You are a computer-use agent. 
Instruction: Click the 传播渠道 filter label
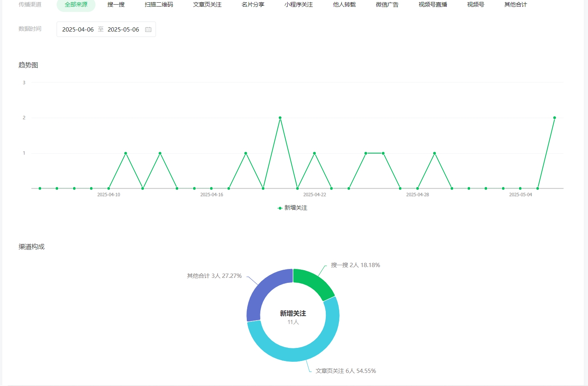click(30, 5)
